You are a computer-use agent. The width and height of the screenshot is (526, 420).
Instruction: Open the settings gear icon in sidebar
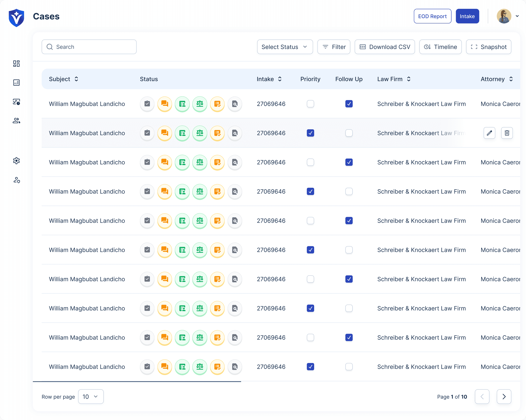tap(16, 161)
